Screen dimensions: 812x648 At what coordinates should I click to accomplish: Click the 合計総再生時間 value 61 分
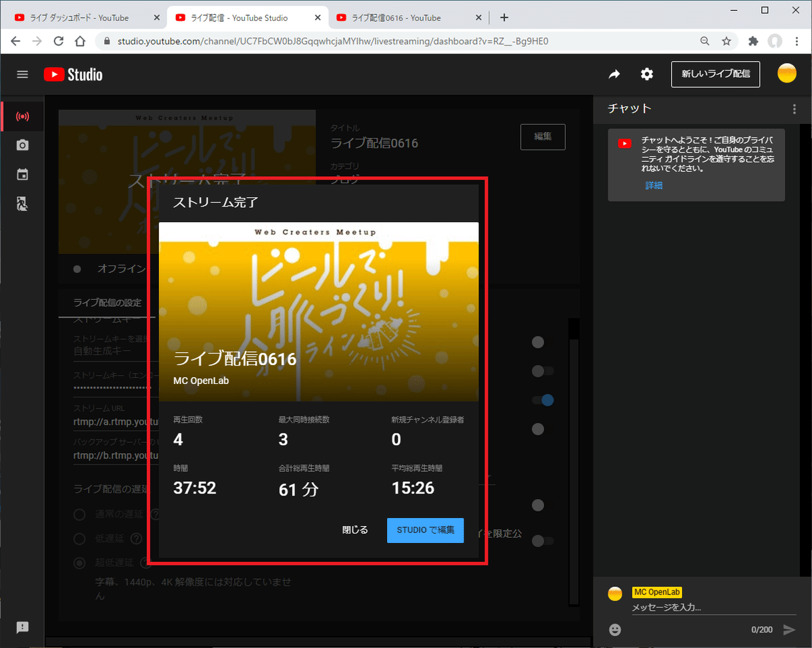[x=298, y=489]
